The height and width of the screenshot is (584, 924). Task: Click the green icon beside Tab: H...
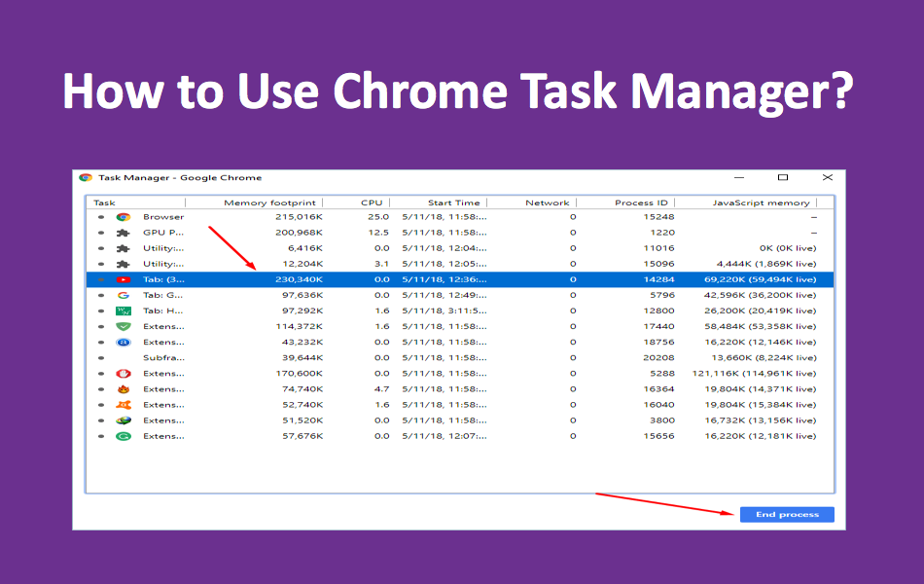[x=124, y=310]
